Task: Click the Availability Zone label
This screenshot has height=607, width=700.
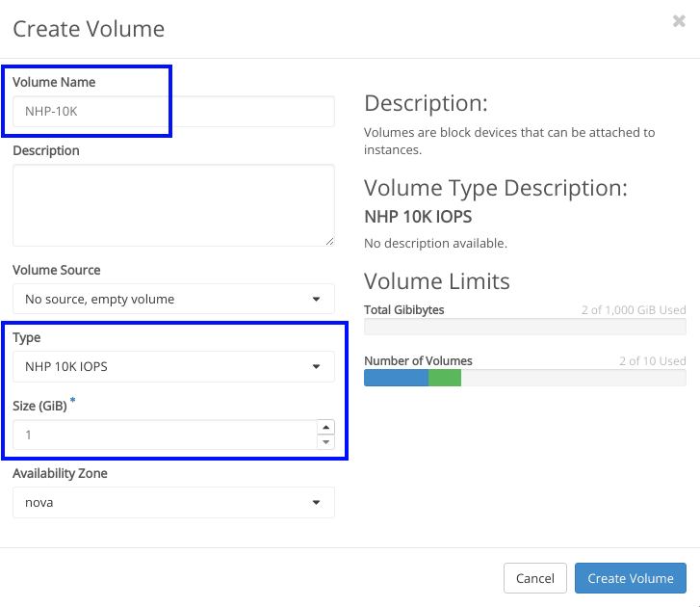Action: (60, 473)
